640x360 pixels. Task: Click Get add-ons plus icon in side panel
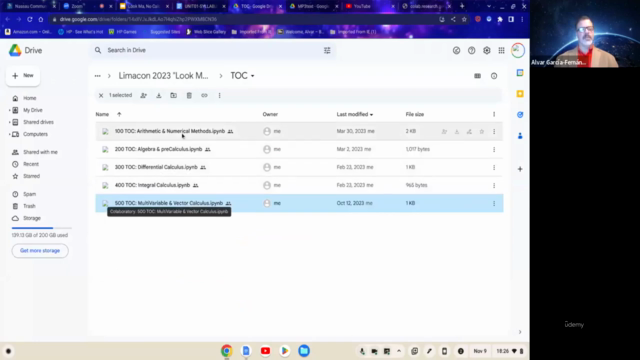pos(520,169)
